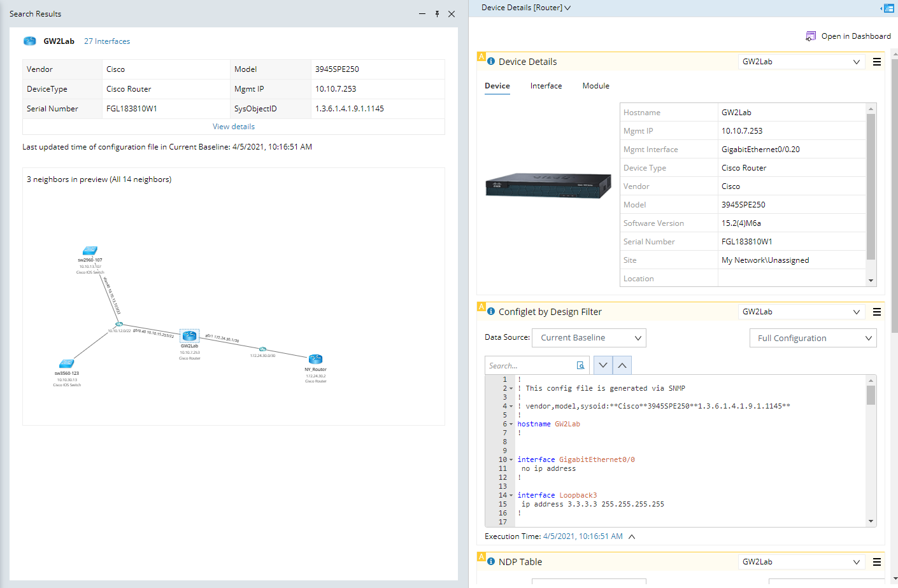Open the Device Details [Router] dropdown

click(x=567, y=8)
